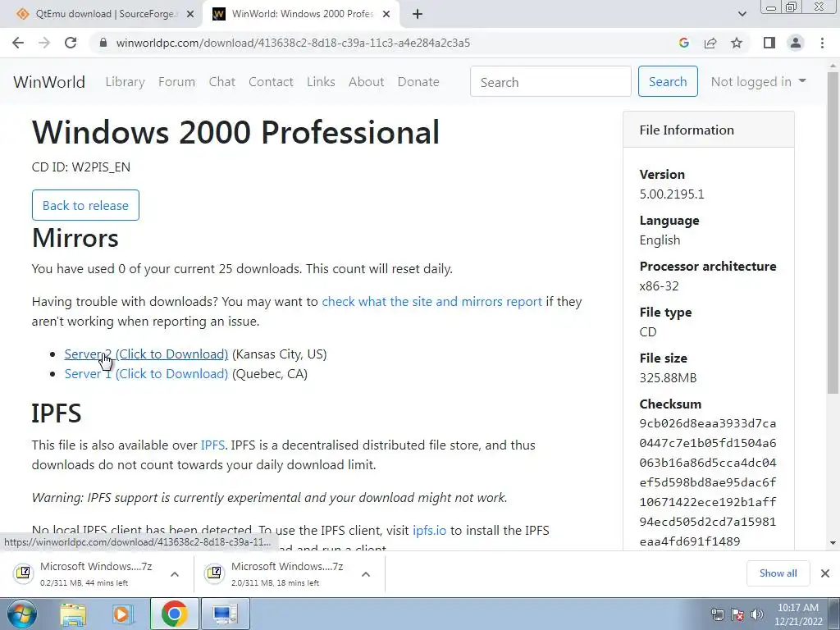Viewport: 840px width, 630px height.
Task: Open the Chrome three-dot menu
Action: (x=822, y=43)
